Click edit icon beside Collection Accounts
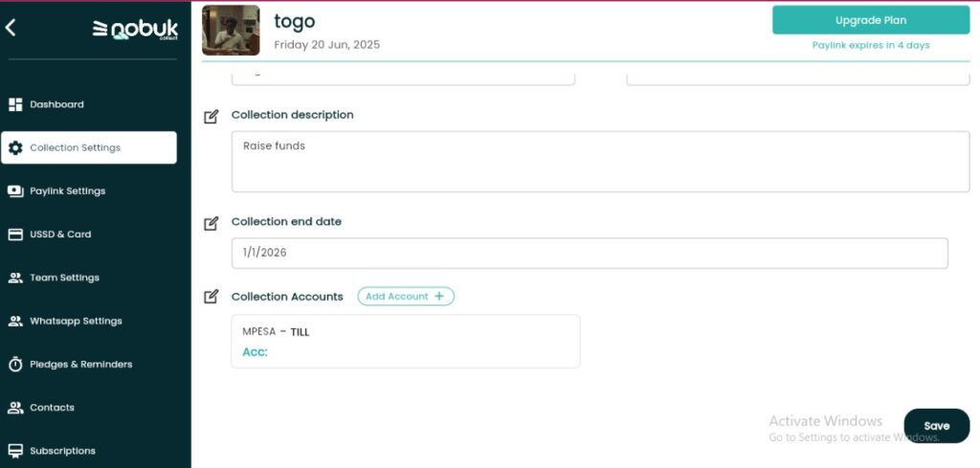Image resolution: width=980 pixels, height=468 pixels. tap(212, 297)
